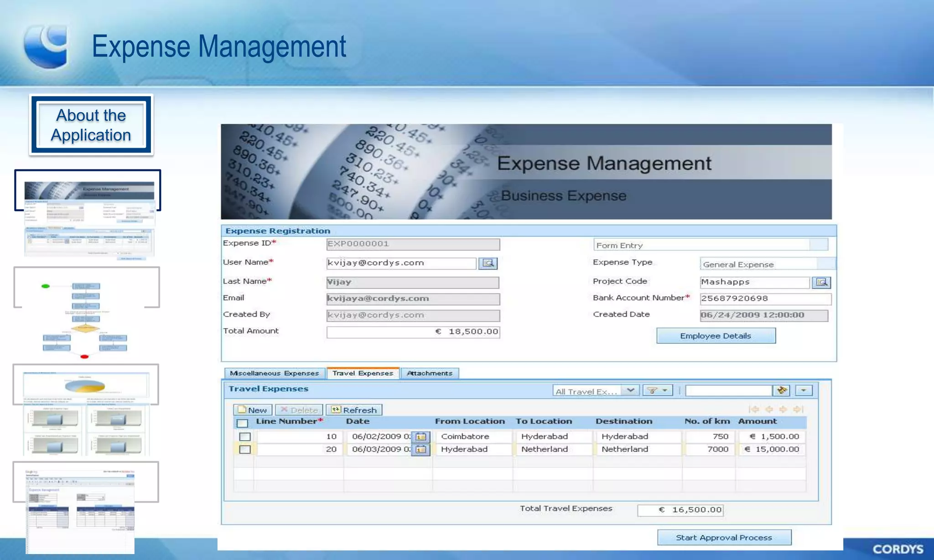Image resolution: width=934 pixels, height=560 pixels.
Task: Click the Date column header
Action: pos(358,421)
